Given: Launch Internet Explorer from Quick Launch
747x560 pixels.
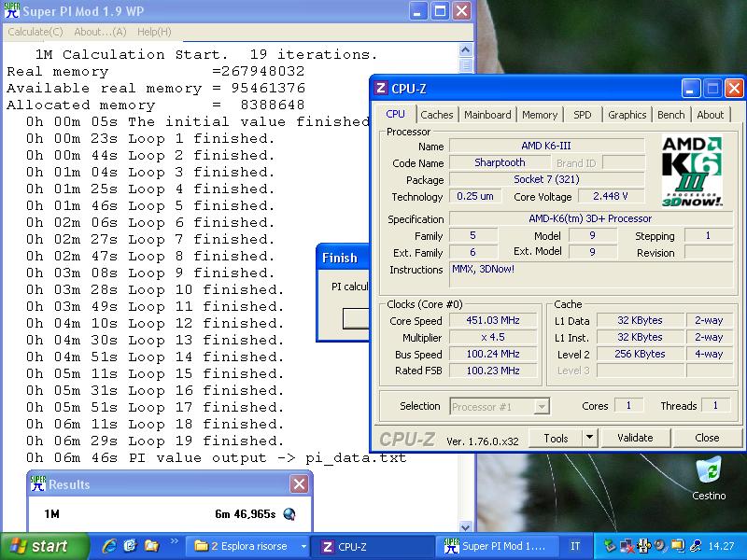Looking at the screenshot, I should (x=109, y=546).
